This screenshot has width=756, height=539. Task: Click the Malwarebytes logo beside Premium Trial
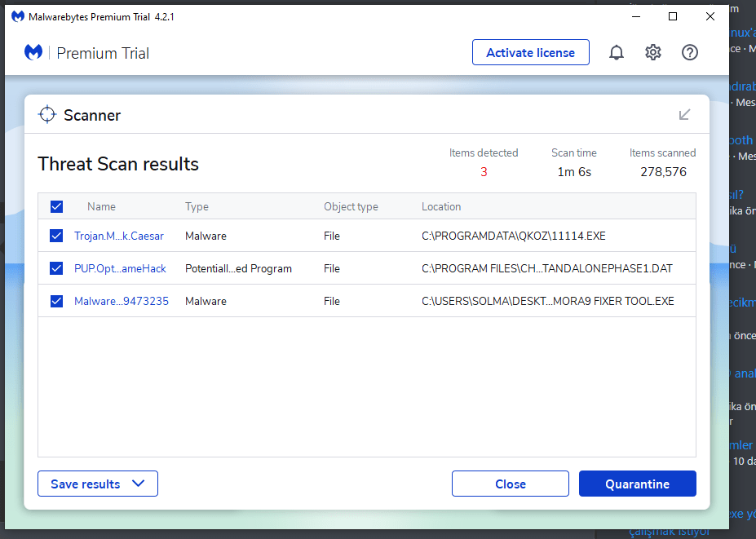[33, 52]
